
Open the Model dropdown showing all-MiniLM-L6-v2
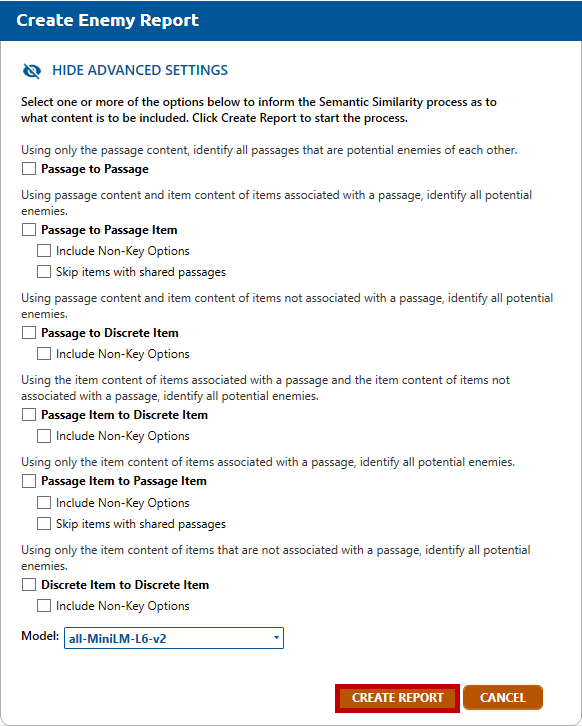tap(174, 638)
